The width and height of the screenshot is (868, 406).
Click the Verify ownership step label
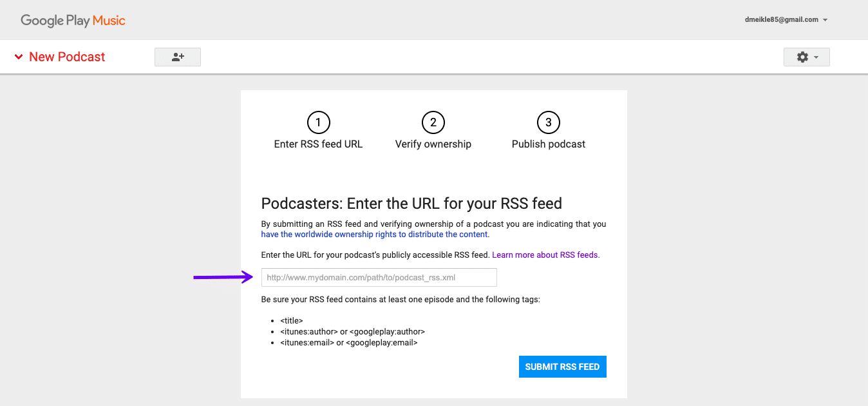coord(433,144)
